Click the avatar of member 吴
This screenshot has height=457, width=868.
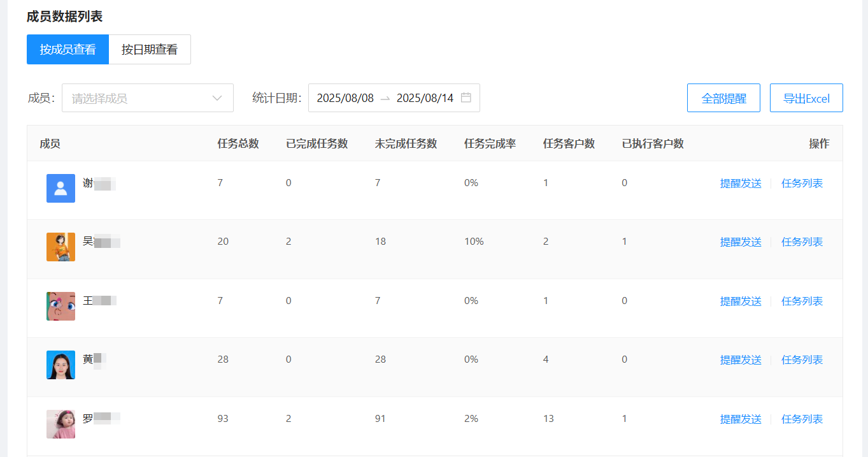60,247
